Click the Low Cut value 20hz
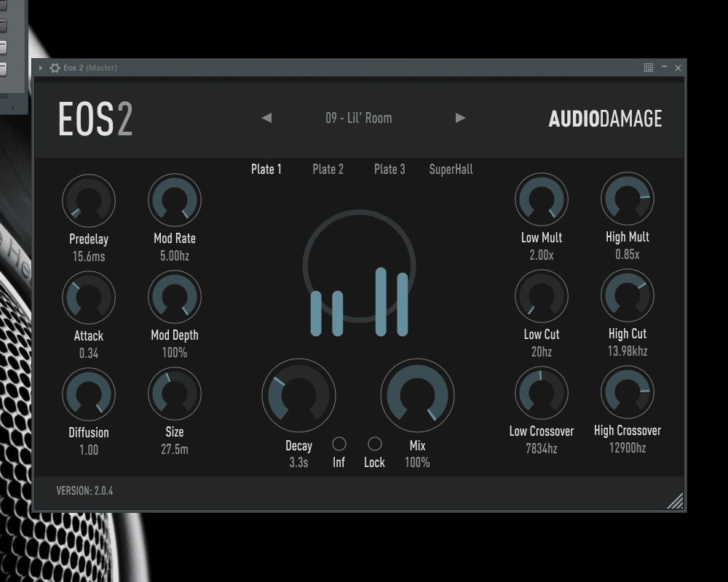Viewport: 728px width, 582px height. (x=542, y=352)
